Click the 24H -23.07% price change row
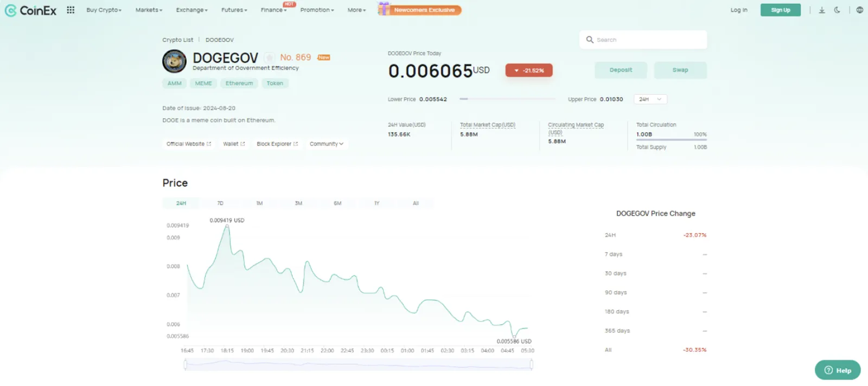The width and height of the screenshot is (868, 386). coord(655,235)
